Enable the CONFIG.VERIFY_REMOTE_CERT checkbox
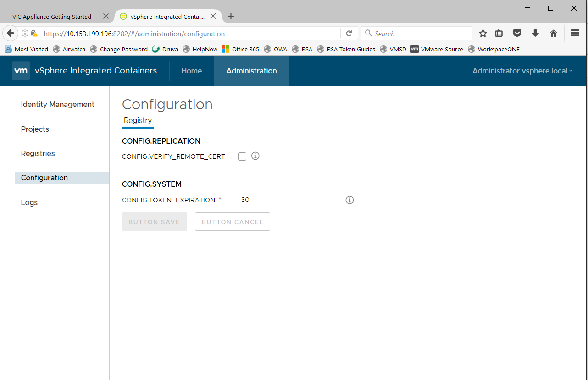Screen dimensions: 588x380 (x=242, y=156)
